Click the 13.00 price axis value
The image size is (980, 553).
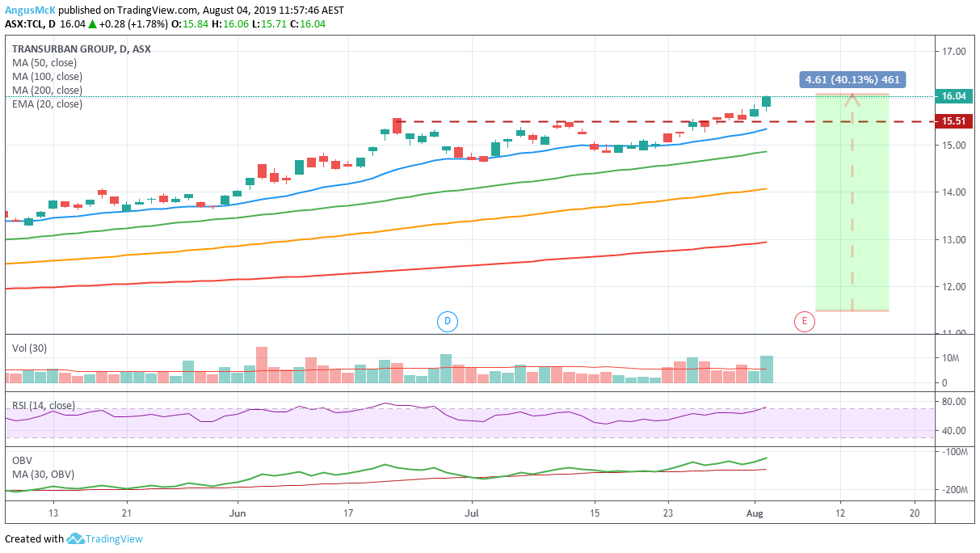954,240
